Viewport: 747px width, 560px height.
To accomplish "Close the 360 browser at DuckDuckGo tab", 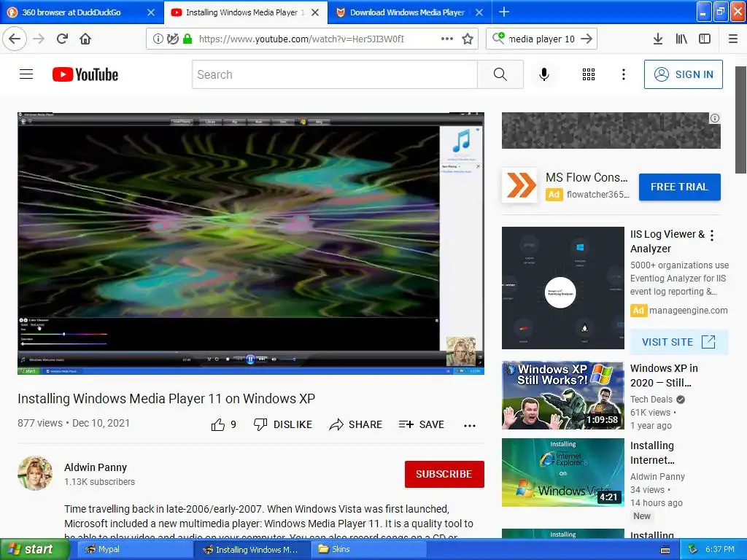I will click(150, 12).
